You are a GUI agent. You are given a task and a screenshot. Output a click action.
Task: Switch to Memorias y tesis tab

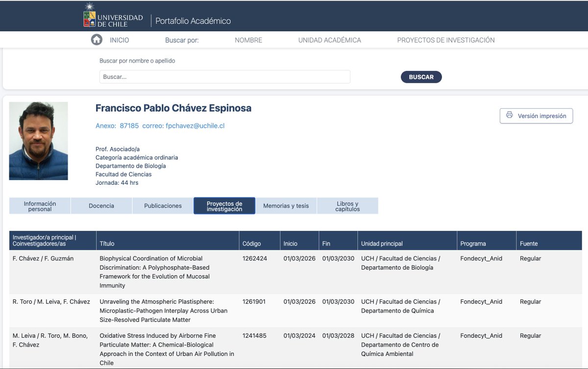286,206
